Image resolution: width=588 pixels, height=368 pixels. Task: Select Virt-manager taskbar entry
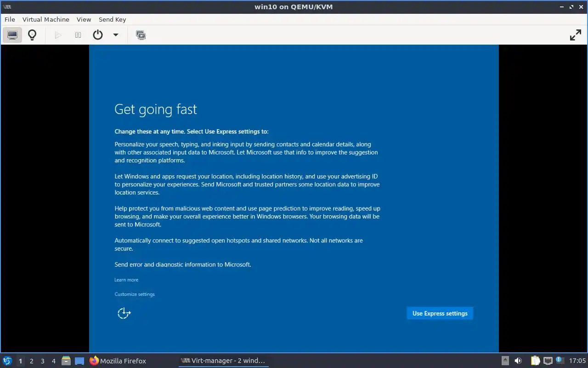(x=223, y=361)
